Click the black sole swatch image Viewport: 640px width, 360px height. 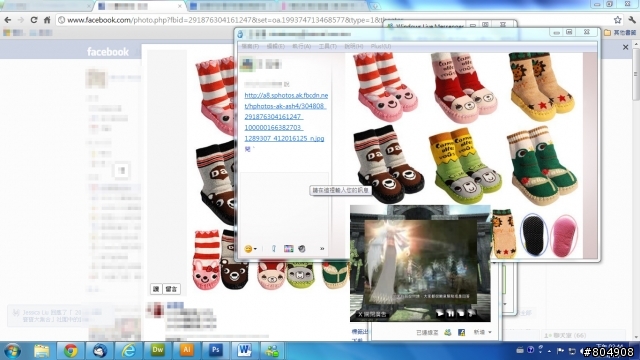point(534,235)
